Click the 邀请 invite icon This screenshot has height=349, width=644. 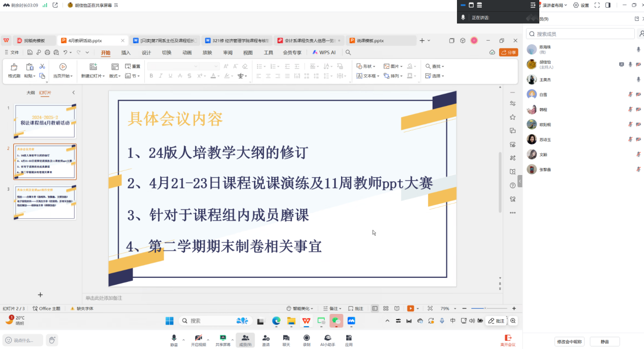click(266, 338)
